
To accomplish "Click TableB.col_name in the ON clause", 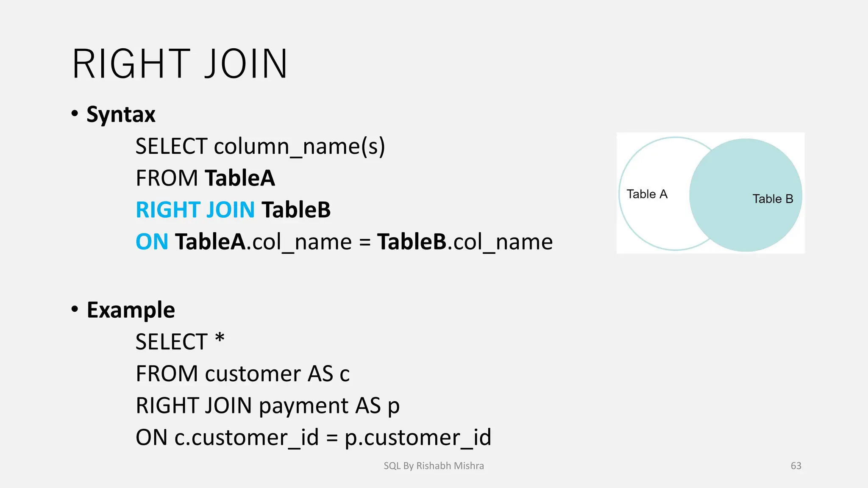I will coord(465,242).
